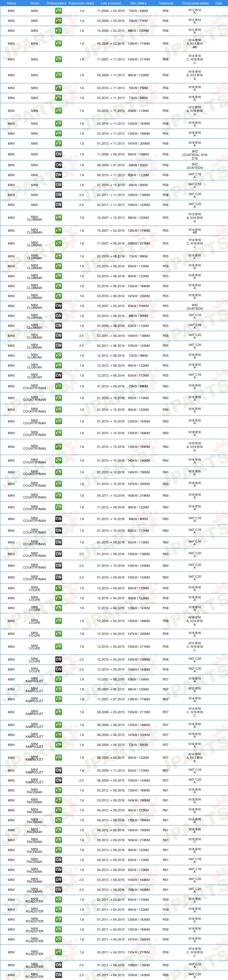Screen dimensions: 228x980
Task: Select the diesel icon for Roadster 105kW / 143KM
Action: 58,975
